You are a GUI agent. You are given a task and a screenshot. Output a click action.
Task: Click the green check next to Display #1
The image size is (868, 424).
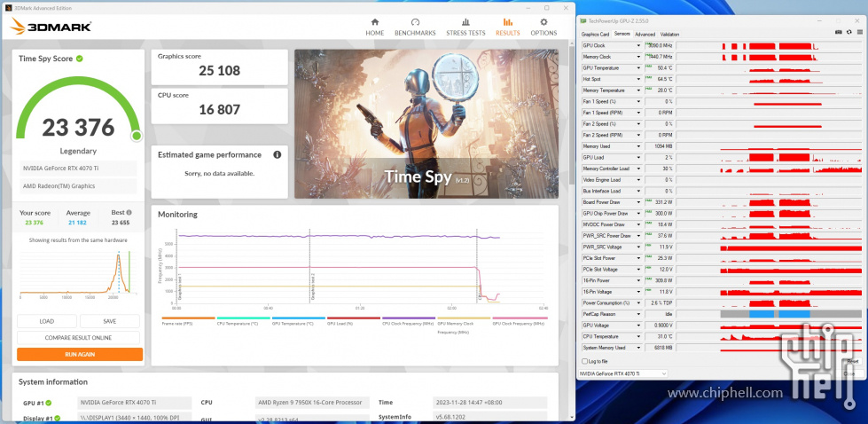click(x=58, y=419)
